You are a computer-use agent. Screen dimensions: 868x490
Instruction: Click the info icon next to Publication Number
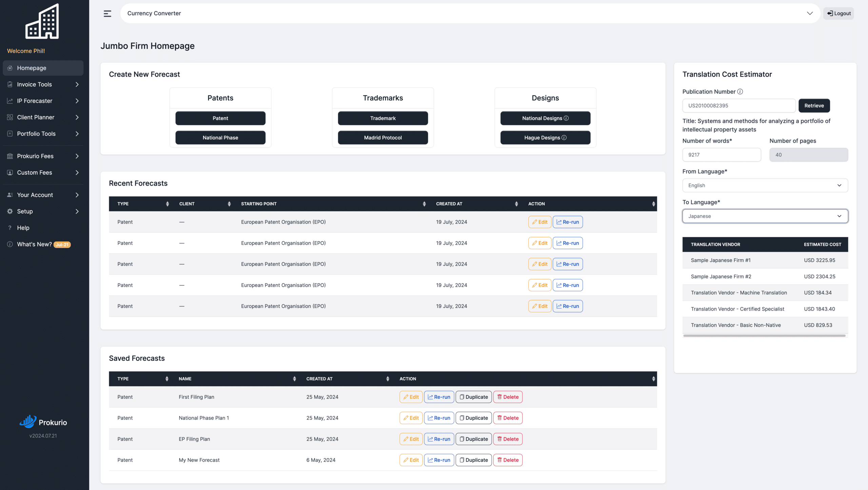pyautogui.click(x=740, y=92)
